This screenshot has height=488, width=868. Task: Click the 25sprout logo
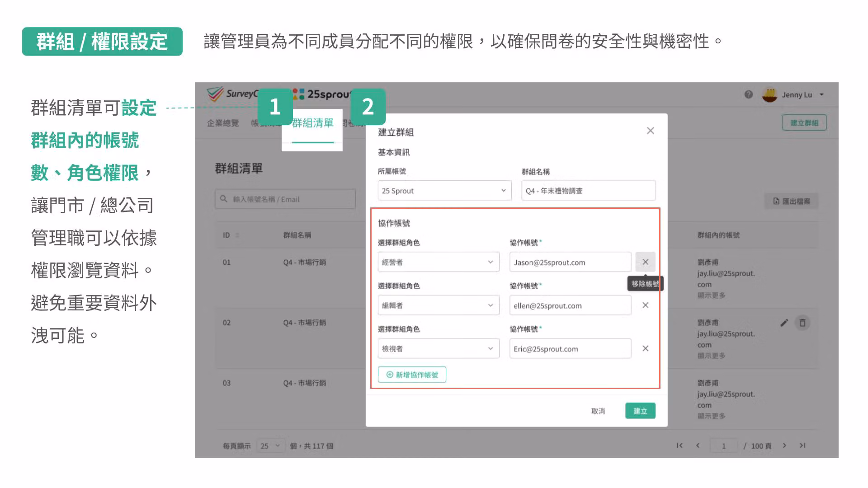point(322,94)
